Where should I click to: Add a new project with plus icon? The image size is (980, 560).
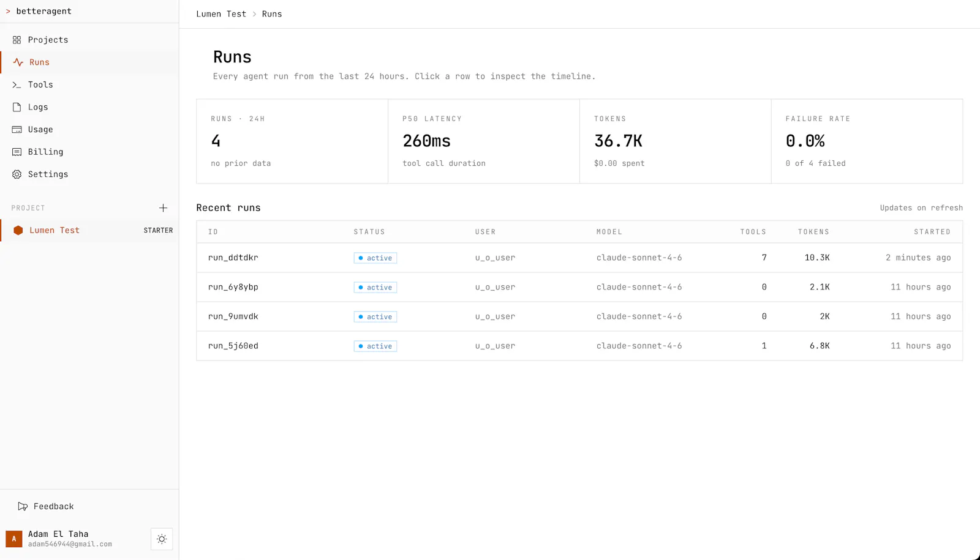[163, 208]
